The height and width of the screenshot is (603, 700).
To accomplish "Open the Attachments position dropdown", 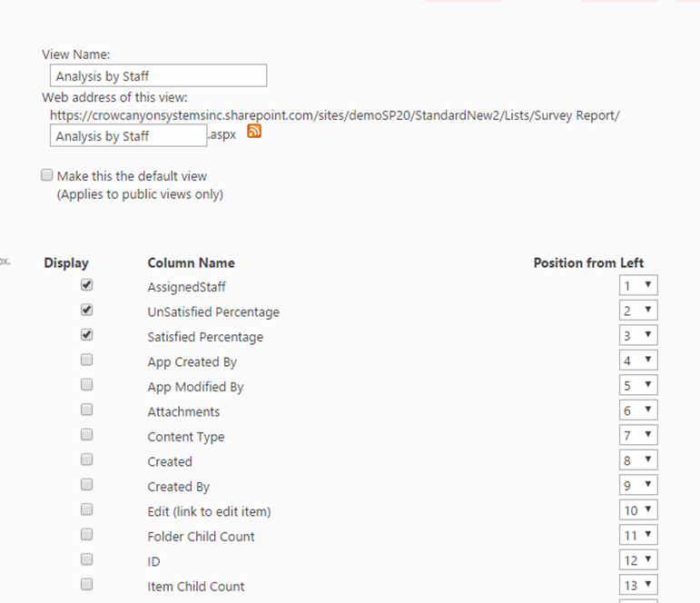I will 638,410.
